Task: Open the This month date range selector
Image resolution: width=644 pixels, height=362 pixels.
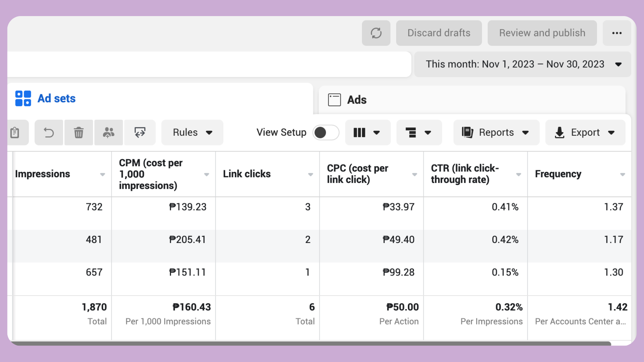Action: [523, 64]
